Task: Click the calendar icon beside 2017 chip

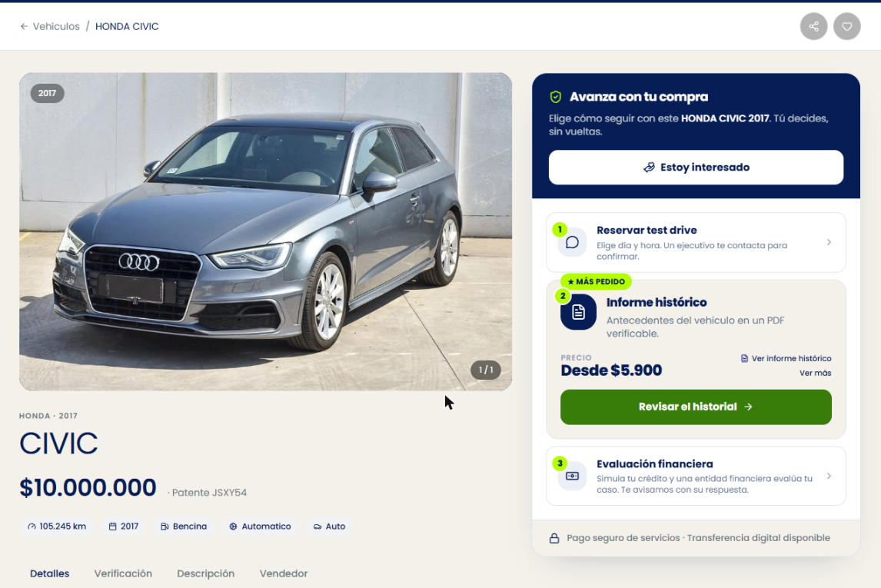Action: click(x=112, y=527)
